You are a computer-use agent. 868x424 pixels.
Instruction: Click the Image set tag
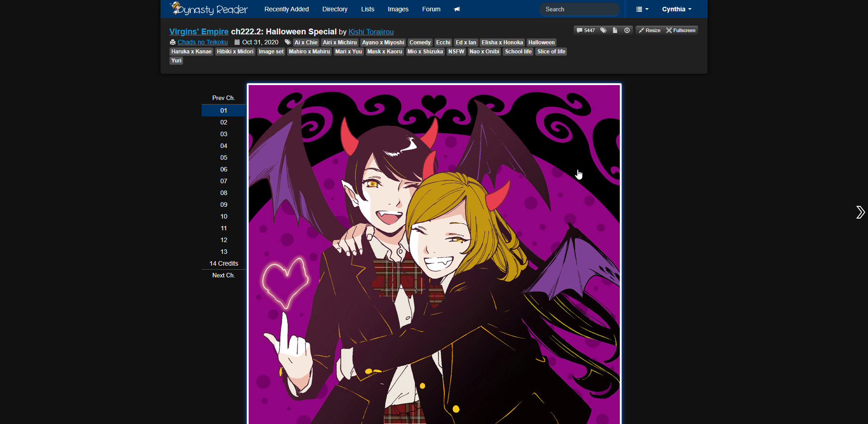coord(271,52)
